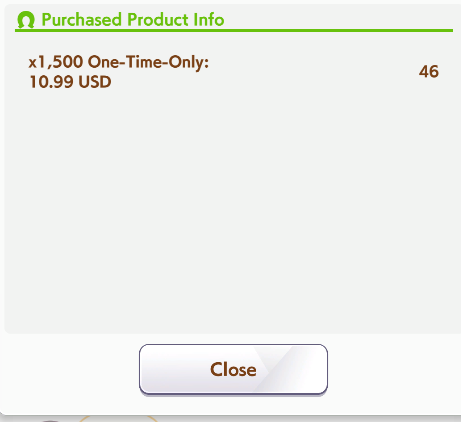Close the Purchased Product Info dialog

pos(233,369)
